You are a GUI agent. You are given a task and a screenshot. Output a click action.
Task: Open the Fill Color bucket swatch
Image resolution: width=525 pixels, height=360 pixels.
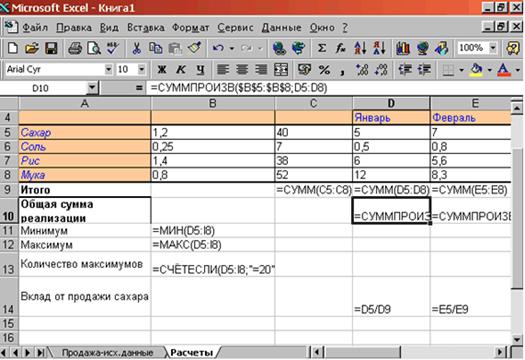(x=476, y=70)
